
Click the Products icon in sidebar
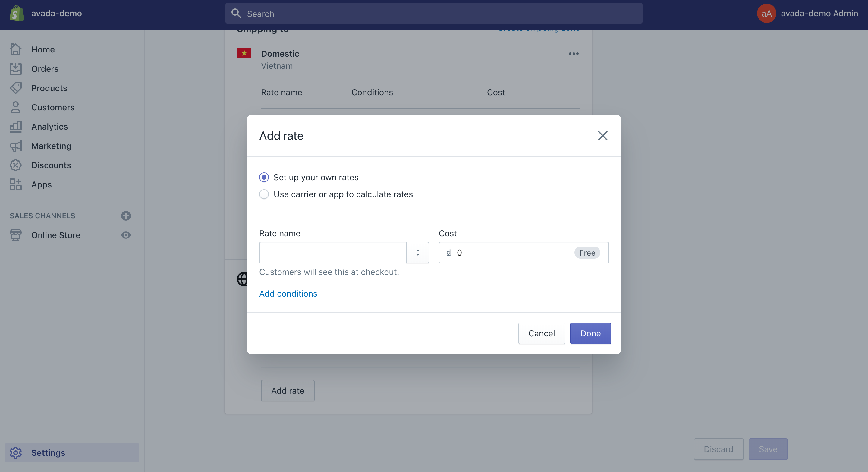(16, 88)
